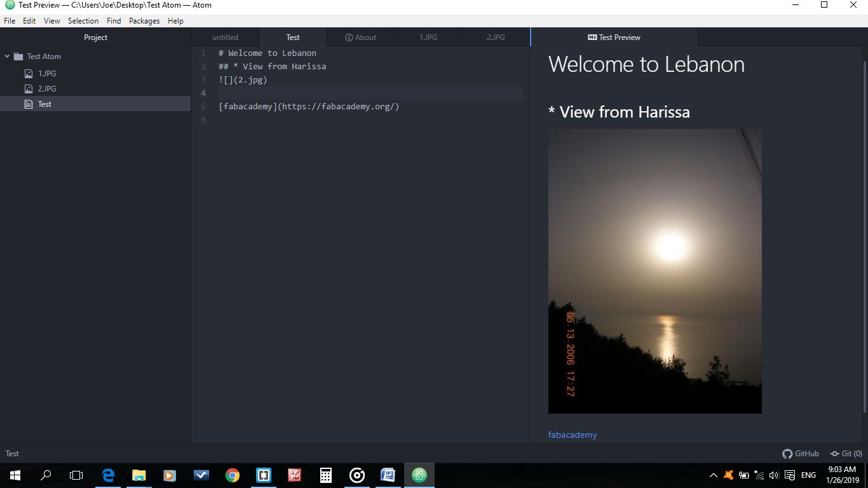Open the File menu
Image resolution: width=868 pixels, height=488 pixels.
pyautogui.click(x=10, y=21)
